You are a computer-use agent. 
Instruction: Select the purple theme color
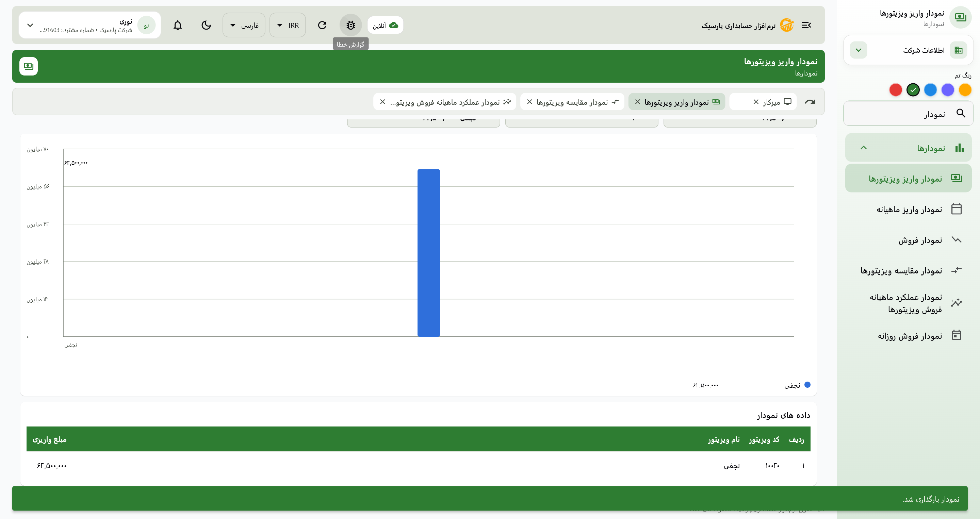[x=948, y=90]
